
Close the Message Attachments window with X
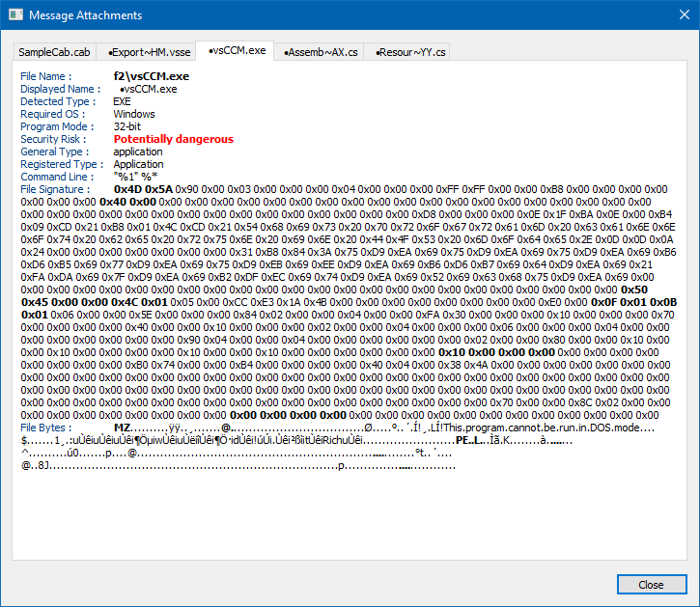684,14
